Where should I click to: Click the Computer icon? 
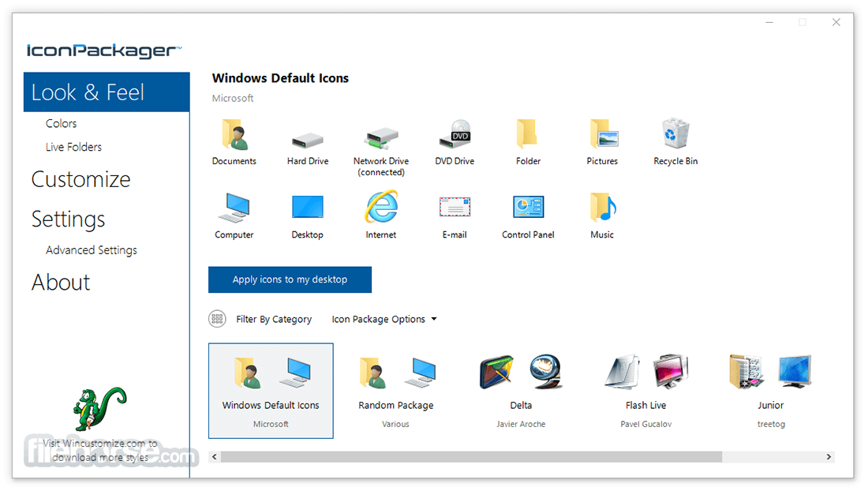pyautogui.click(x=234, y=208)
